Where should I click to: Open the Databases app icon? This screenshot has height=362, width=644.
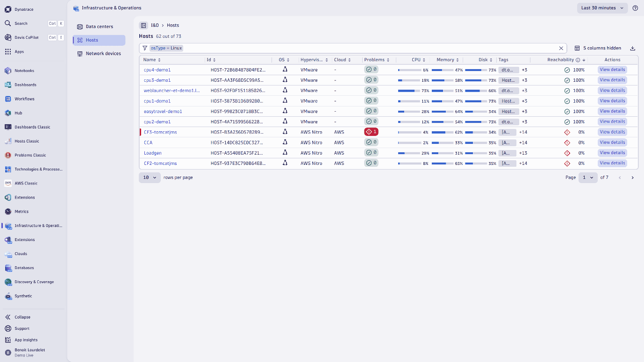pos(8,268)
